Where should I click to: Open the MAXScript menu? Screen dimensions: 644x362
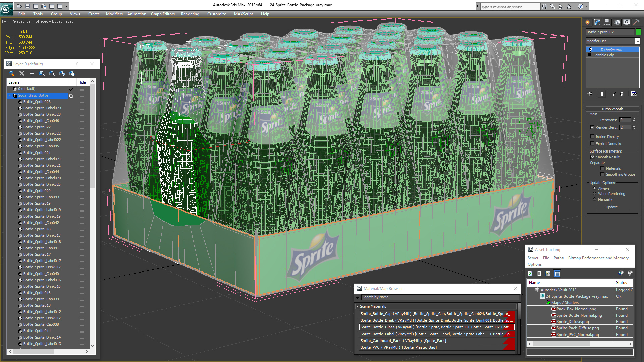pyautogui.click(x=244, y=14)
